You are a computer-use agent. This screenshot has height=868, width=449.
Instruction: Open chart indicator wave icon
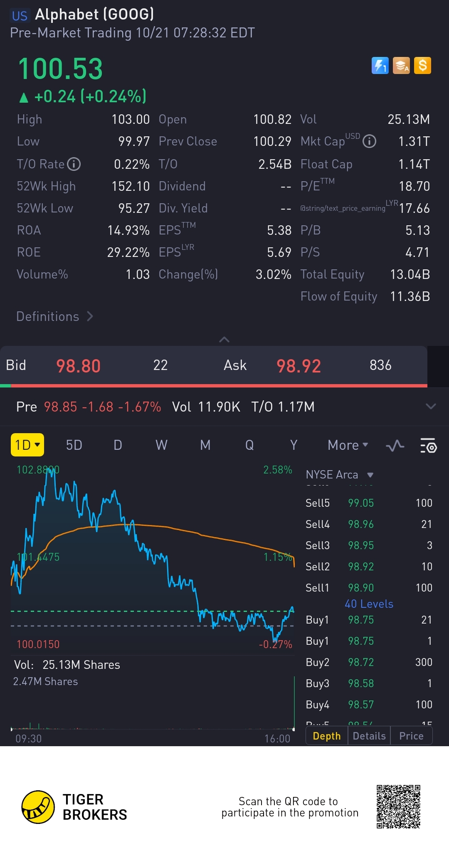pyautogui.click(x=395, y=446)
